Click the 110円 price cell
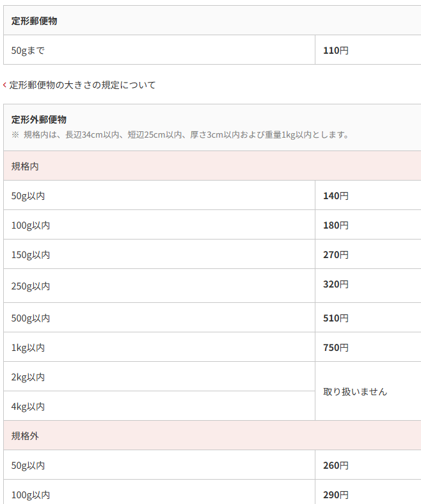 pyautogui.click(x=336, y=50)
